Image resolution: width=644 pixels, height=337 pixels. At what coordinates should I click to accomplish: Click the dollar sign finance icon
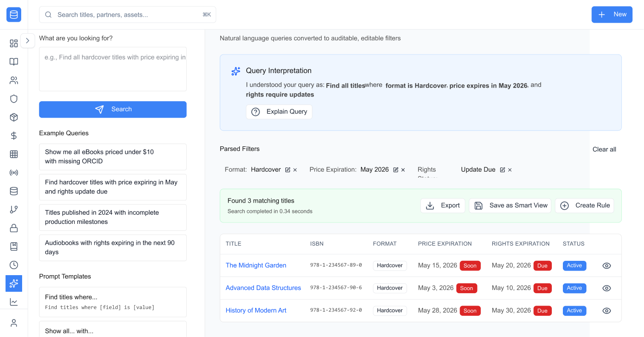[x=13, y=135]
